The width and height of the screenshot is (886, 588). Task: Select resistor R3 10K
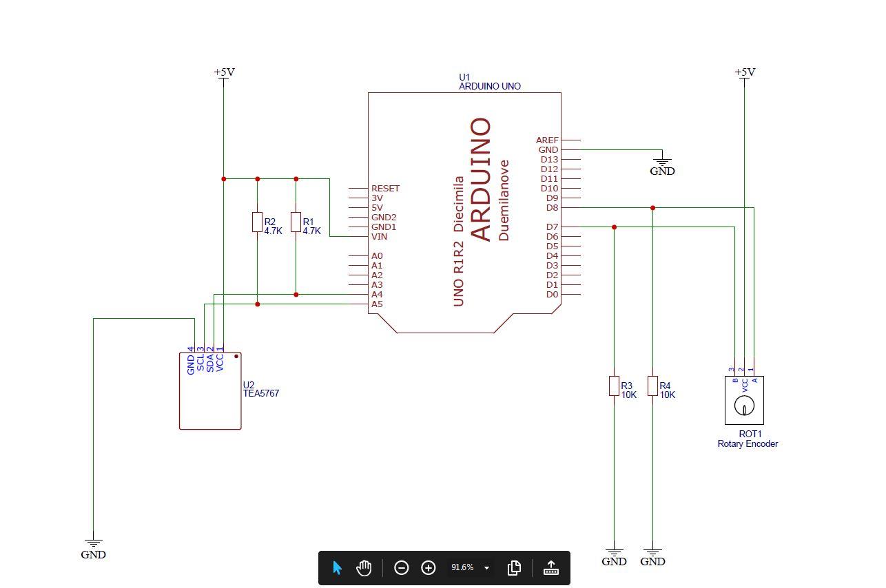click(614, 386)
